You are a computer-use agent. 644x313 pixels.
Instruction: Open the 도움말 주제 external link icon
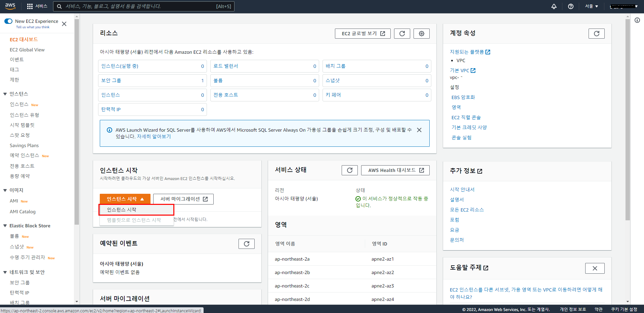tap(486, 268)
